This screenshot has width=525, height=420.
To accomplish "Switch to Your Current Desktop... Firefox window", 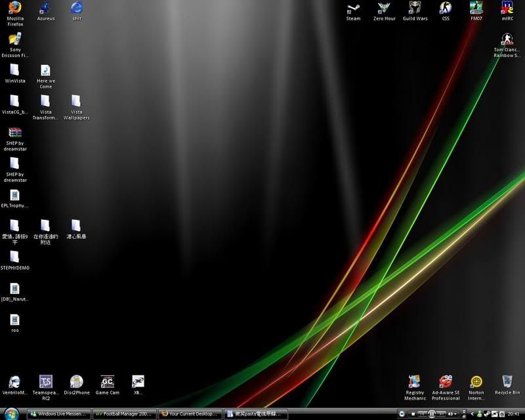I will (x=190, y=414).
